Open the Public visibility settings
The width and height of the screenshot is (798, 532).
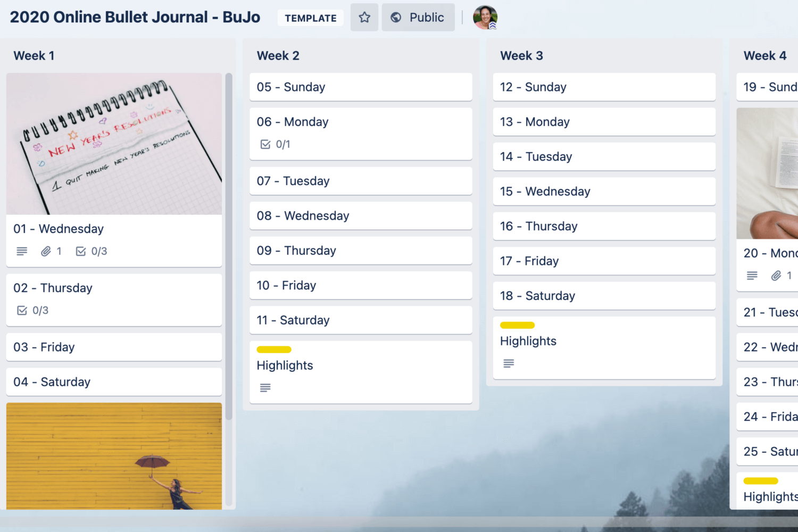[418, 17]
